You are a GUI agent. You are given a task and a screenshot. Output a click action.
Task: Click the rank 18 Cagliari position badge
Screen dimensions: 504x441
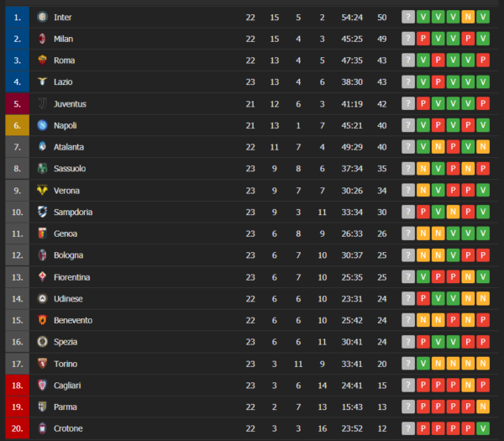pos(17,386)
